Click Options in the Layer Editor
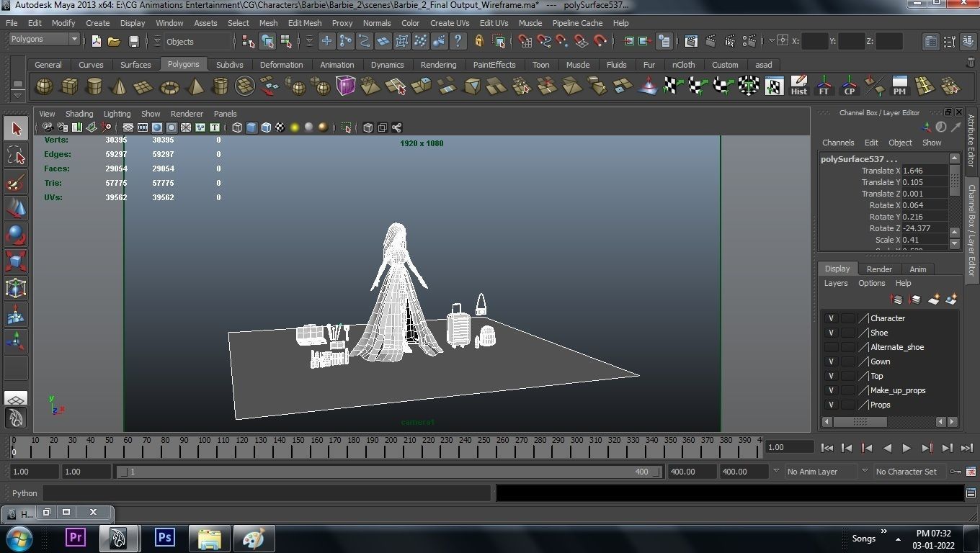 (871, 283)
